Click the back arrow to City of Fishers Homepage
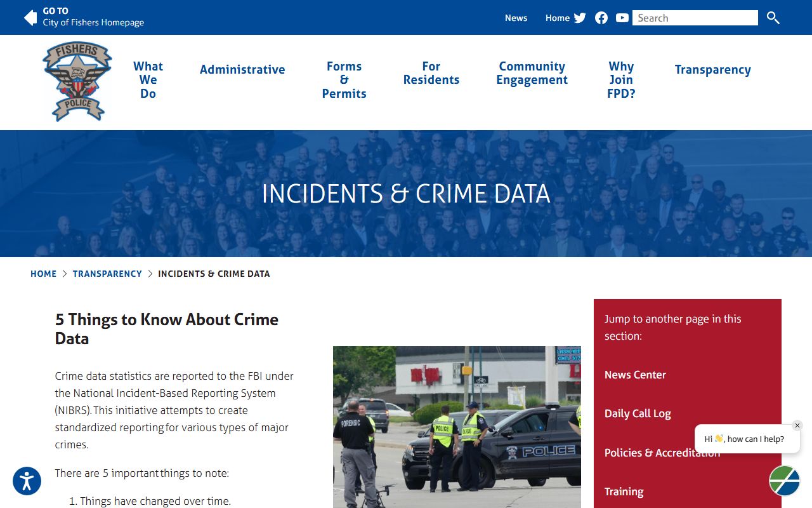 tap(30, 18)
